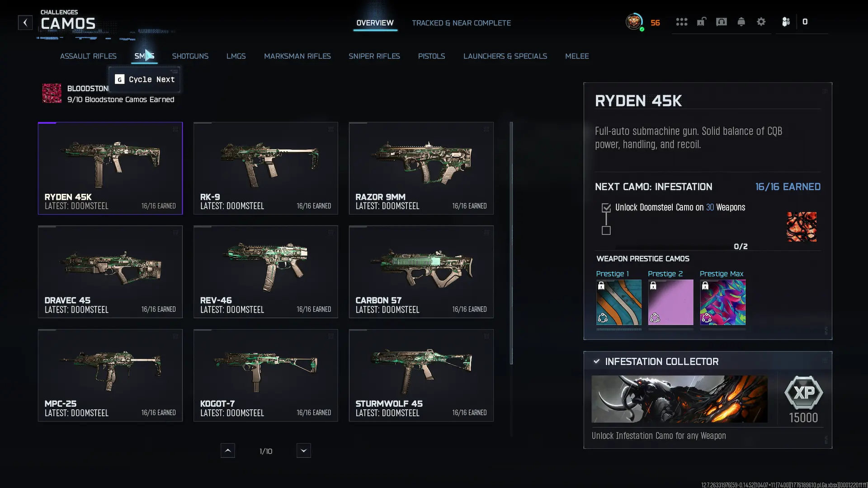Click the player emblem avatar

(x=634, y=21)
